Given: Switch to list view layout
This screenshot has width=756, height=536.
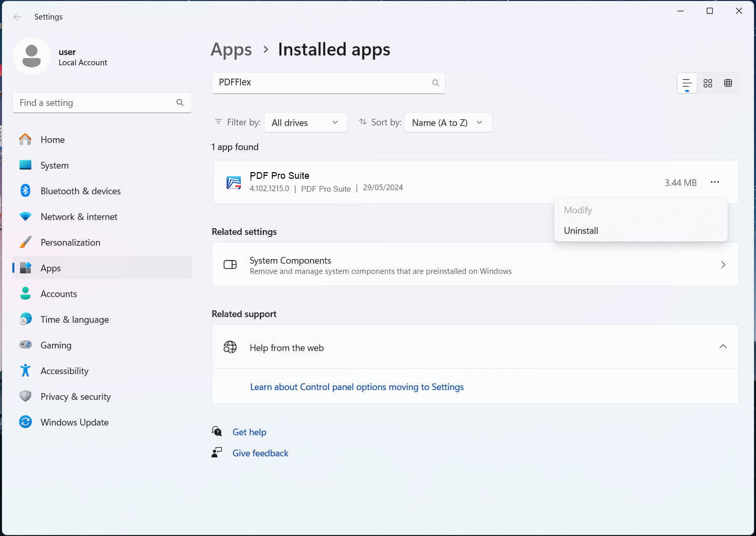Looking at the screenshot, I should tap(687, 83).
